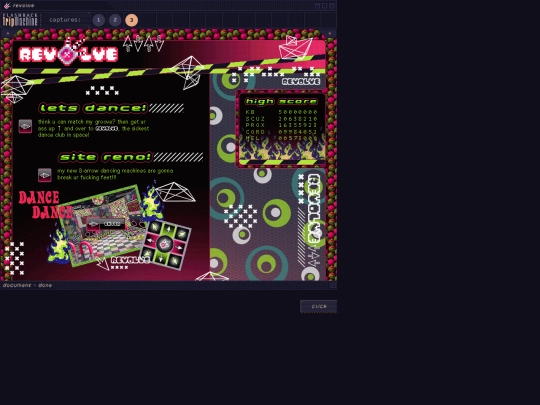
Task: Click the arrow bullet beside 'my new 8-arrow'
Action: tap(44, 175)
